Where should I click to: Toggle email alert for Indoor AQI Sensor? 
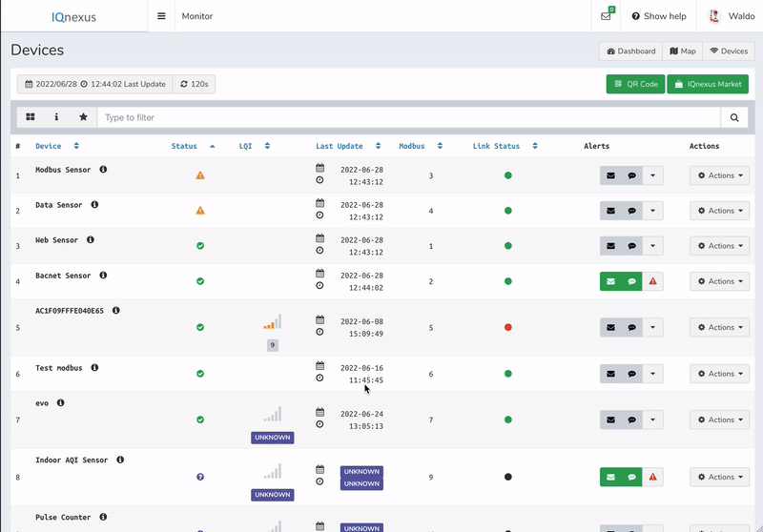610,477
